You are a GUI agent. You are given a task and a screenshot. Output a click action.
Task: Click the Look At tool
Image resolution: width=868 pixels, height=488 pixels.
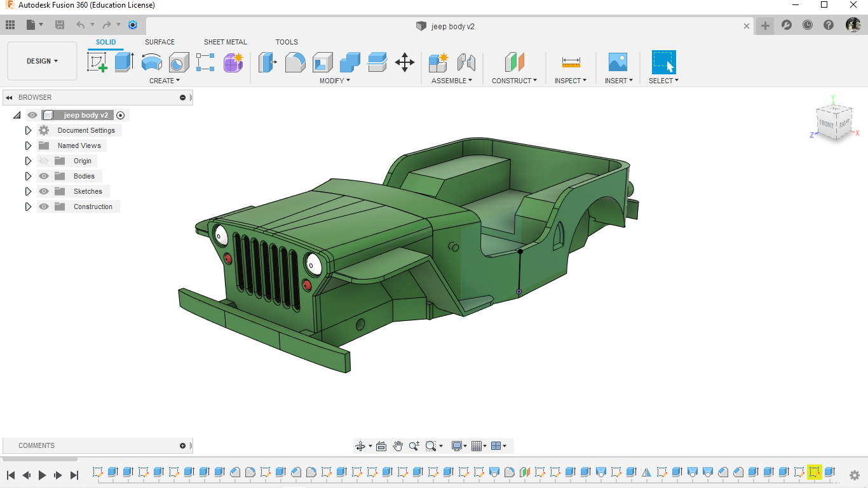[381, 446]
